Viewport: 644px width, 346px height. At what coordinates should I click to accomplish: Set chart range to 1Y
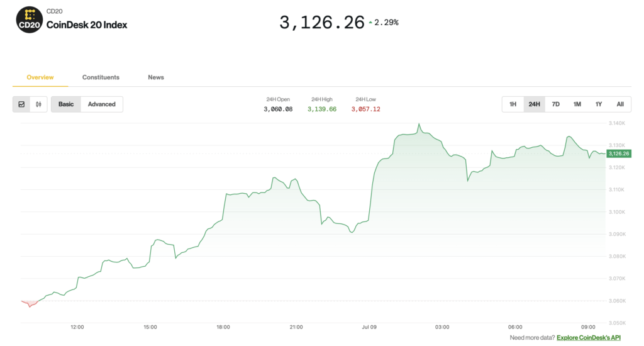click(599, 104)
